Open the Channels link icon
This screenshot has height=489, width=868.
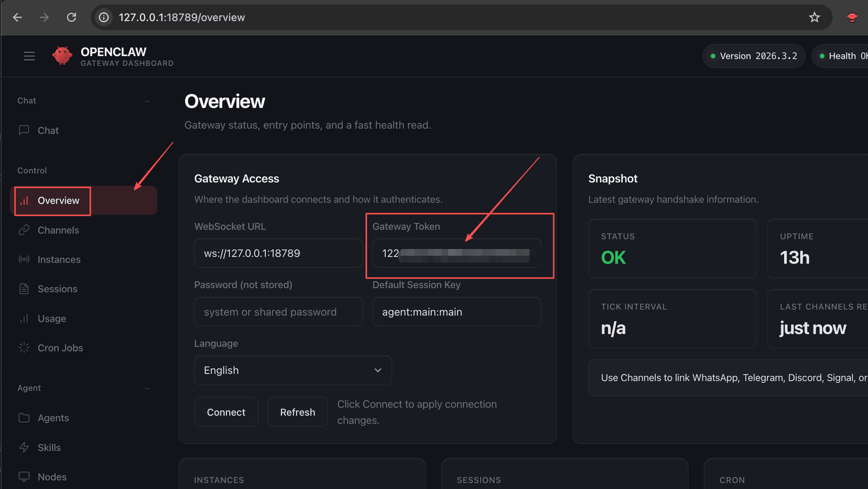[24, 230]
